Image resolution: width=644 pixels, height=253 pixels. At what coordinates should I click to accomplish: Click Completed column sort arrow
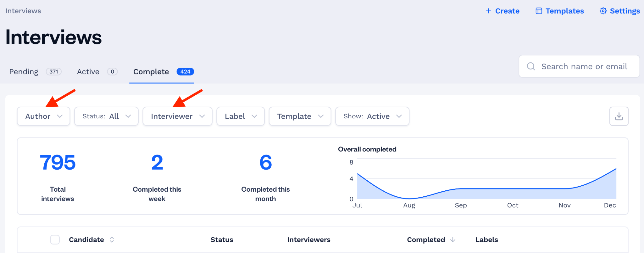tap(453, 240)
